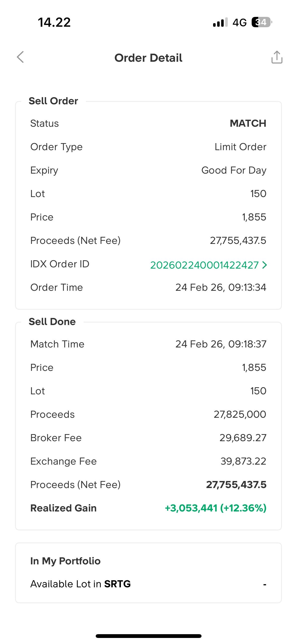Tap the Broker Fee amount
This screenshot has height=644, width=297.
click(243, 438)
